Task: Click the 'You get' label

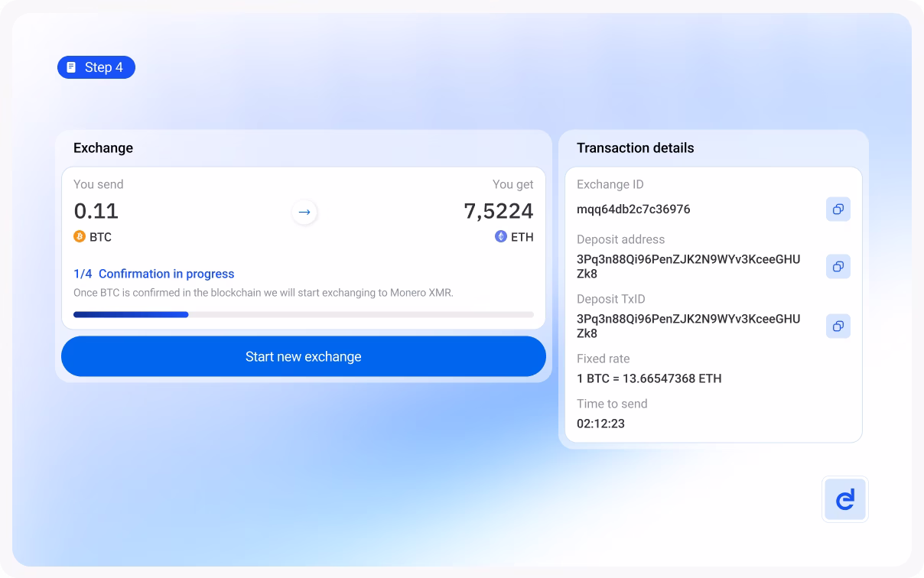Action: tap(513, 184)
